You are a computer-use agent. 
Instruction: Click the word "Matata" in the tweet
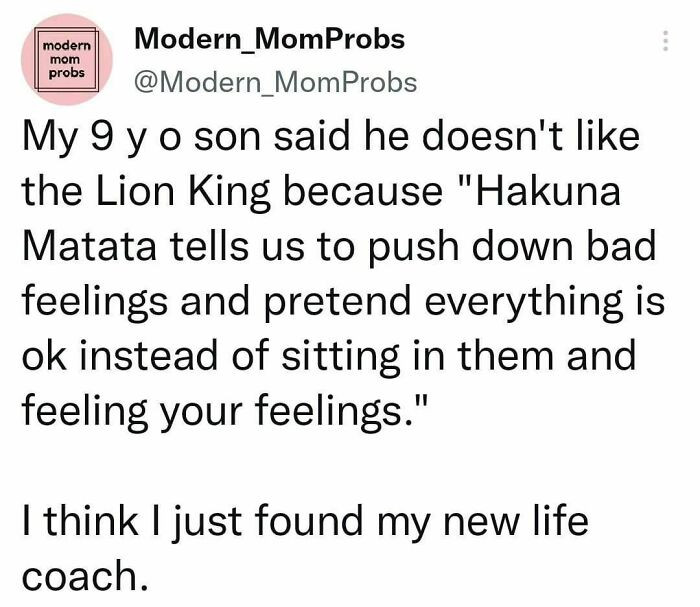tap(89, 246)
